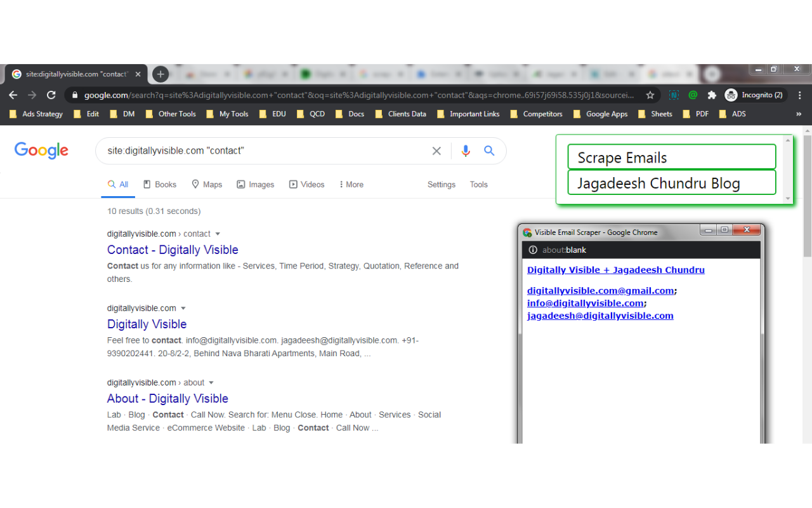Click the forward navigation arrow
Image resolution: width=812 pixels, height=508 pixels.
[32, 95]
